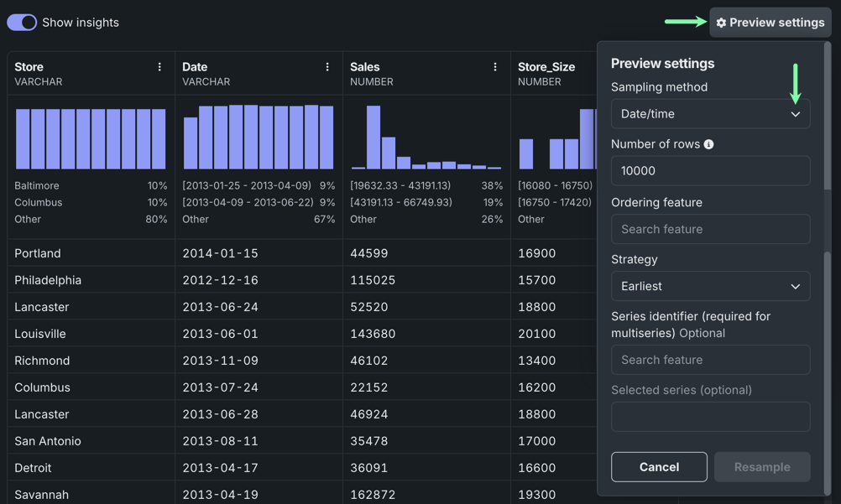Click the Selected series input box
This screenshot has width=841, height=504.
coord(710,417)
